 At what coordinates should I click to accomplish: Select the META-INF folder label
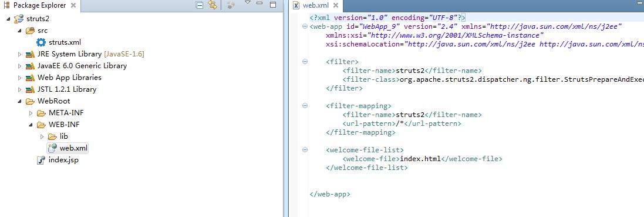(66, 113)
